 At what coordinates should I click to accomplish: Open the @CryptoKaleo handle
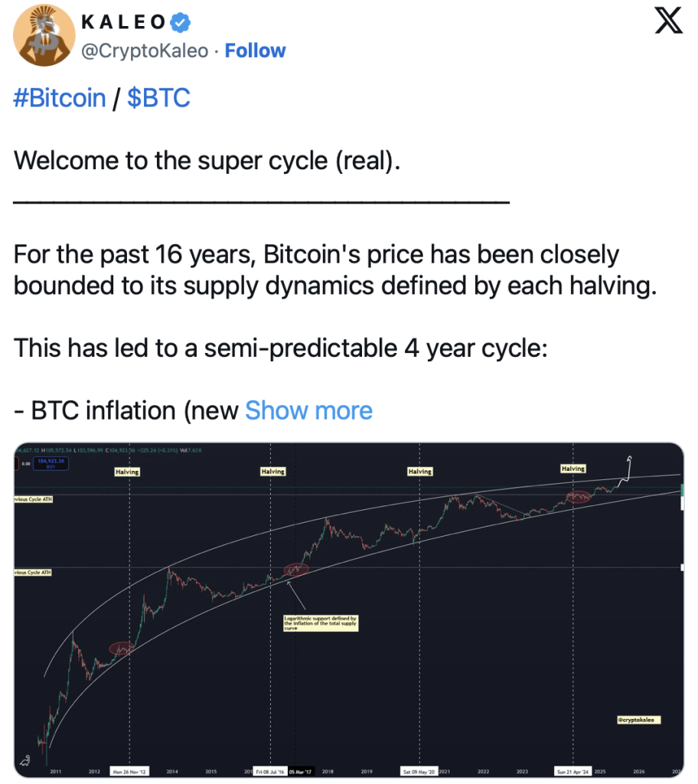tap(145, 51)
